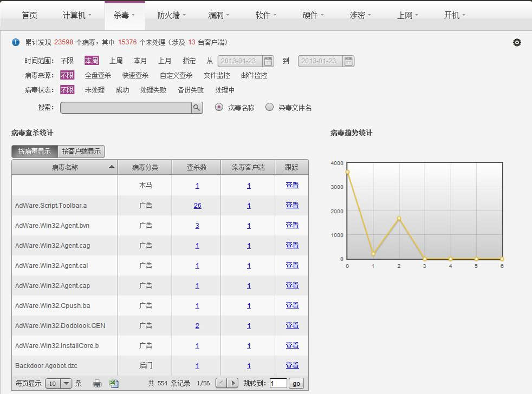Filter virus status by 成功
The height and width of the screenshot is (394, 532).
pos(122,90)
